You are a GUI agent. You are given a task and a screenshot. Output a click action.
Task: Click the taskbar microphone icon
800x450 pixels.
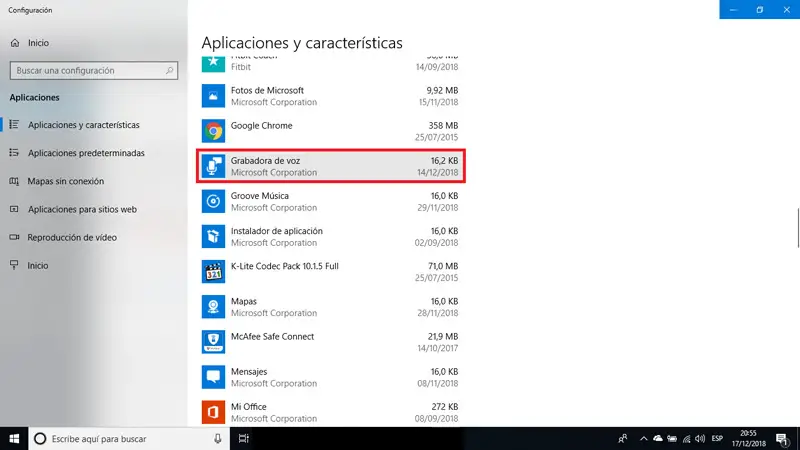point(218,439)
